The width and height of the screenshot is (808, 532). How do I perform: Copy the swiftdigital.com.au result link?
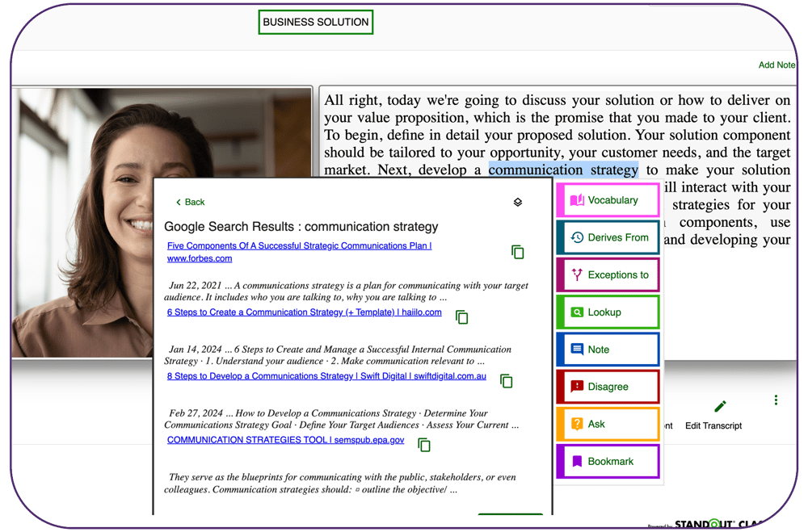point(506,380)
